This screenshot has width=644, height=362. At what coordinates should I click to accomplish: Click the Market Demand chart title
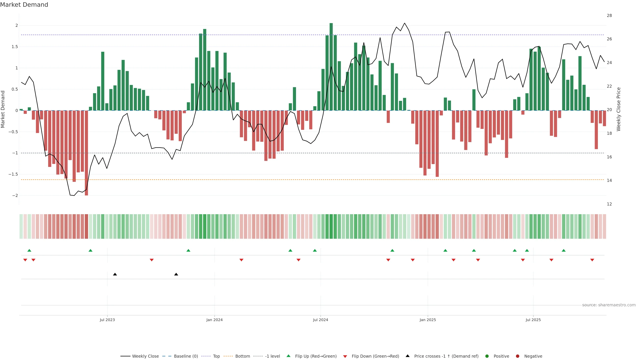24,5
